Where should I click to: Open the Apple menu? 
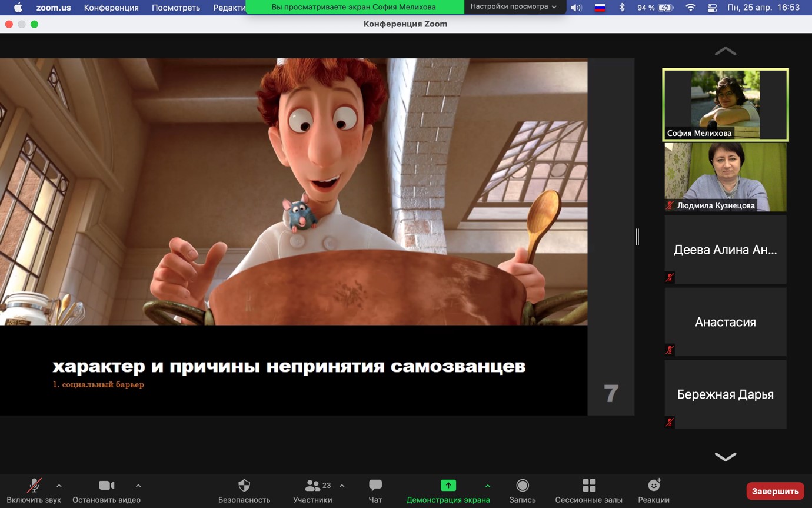point(18,7)
